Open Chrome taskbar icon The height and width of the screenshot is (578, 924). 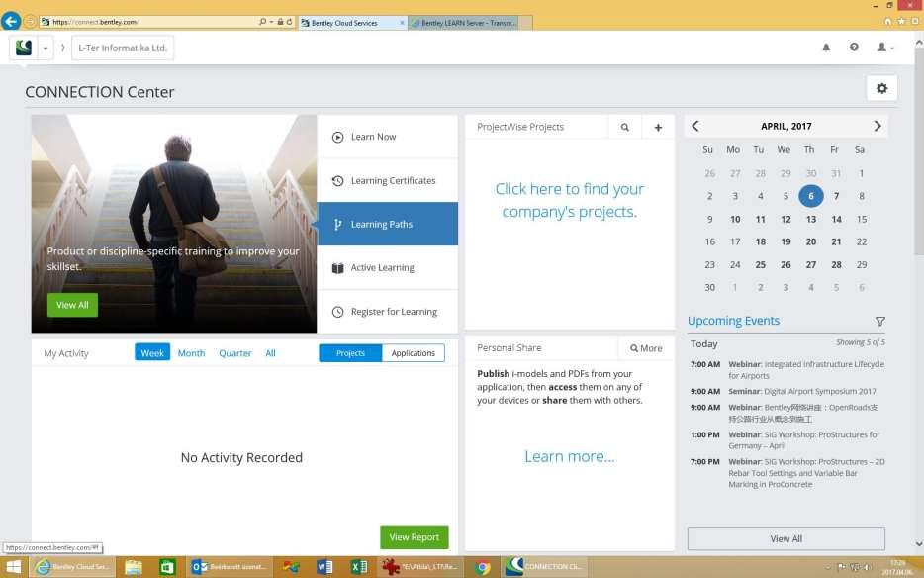pyautogui.click(x=483, y=567)
